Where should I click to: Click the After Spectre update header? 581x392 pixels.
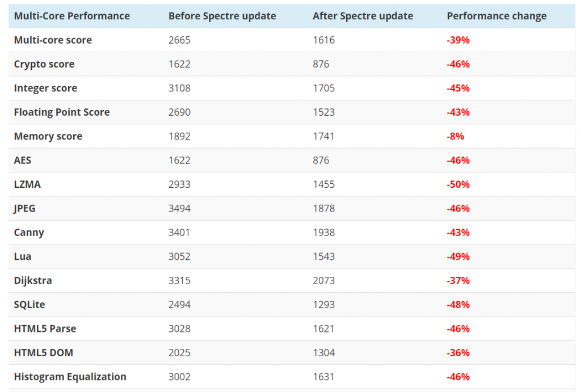click(x=363, y=16)
